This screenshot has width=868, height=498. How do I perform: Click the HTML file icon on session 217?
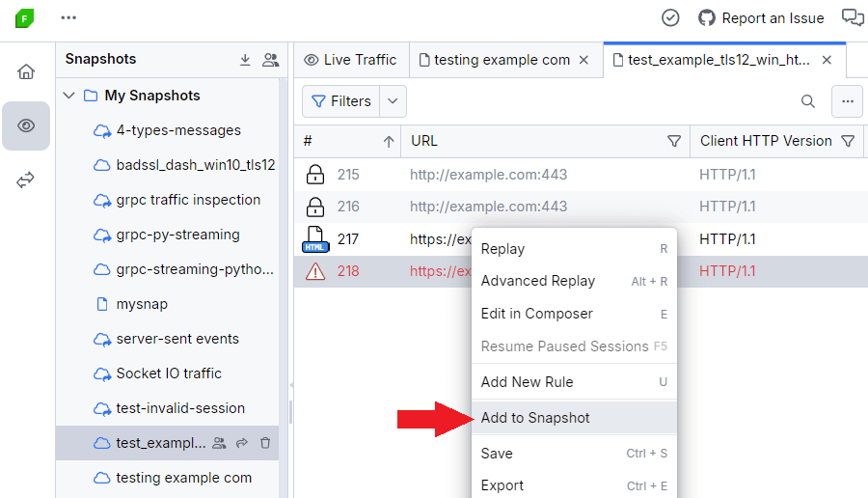[x=315, y=239]
